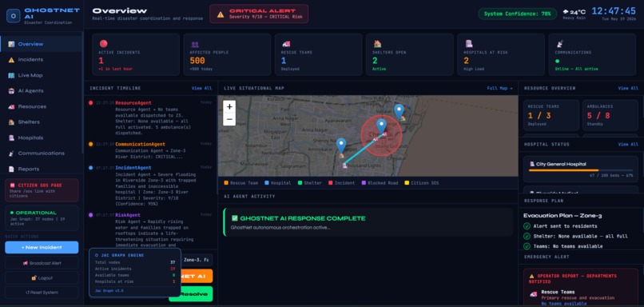Toggle the 'Alert sent to residents' check circle
Viewport: 644px width, 307px height.
pos(527,226)
